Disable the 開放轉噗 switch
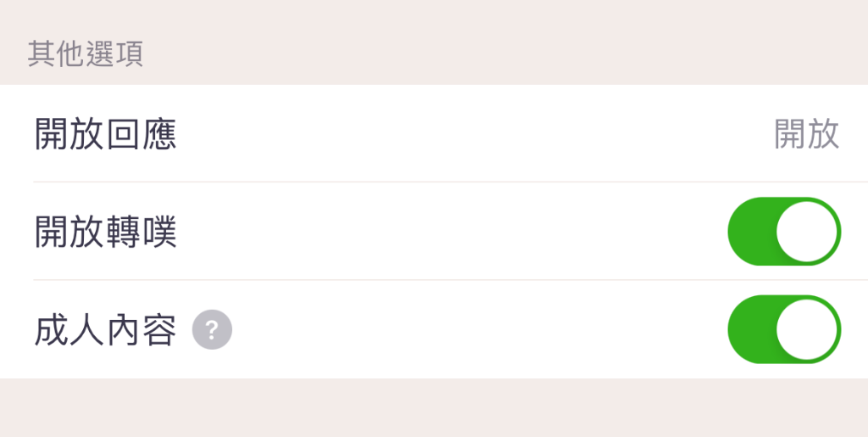868x437 pixels. (784, 232)
